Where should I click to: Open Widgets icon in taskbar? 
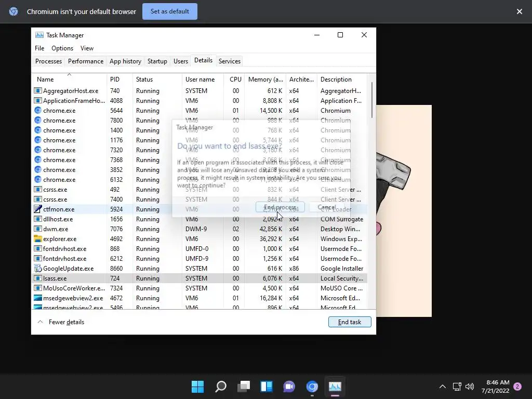(x=267, y=387)
